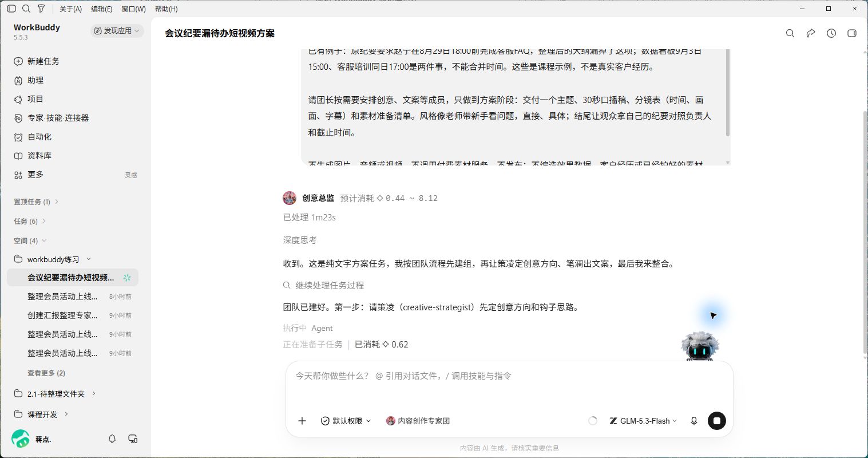Toggle the right side panel icon
The height and width of the screenshot is (458, 868).
pos(852,33)
